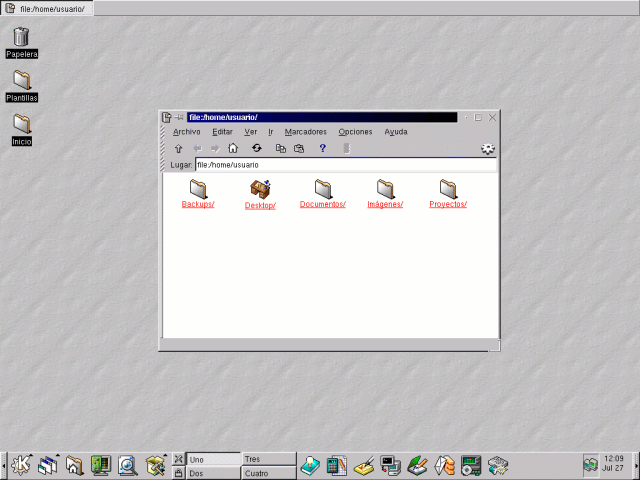Open the K application launcher menu
The width and height of the screenshot is (640, 480).
point(22,464)
